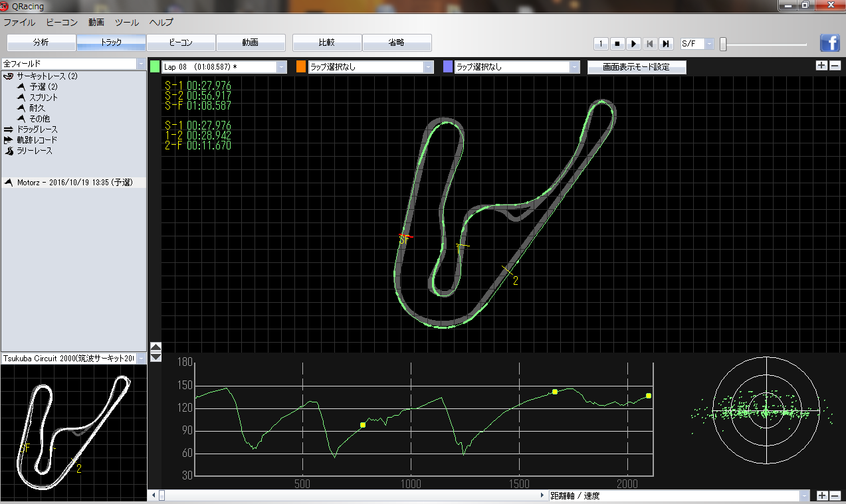
Task: Select その他 in the tree
Action: point(40,119)
